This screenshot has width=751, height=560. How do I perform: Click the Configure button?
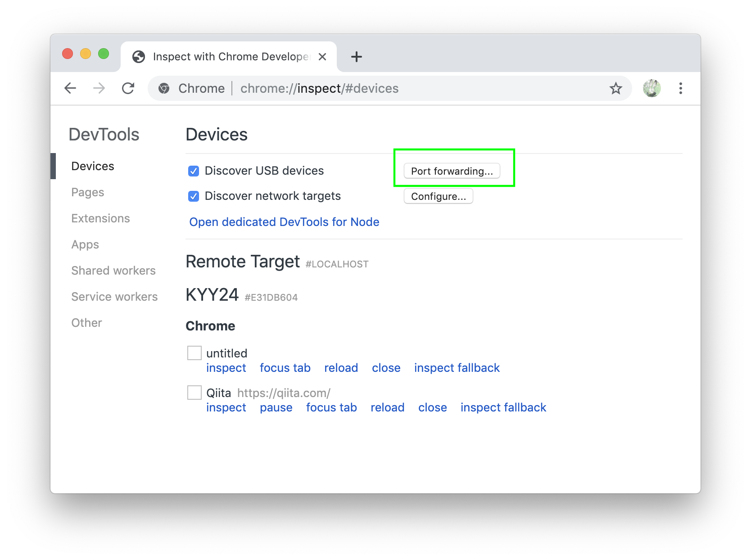coord(438,196)
